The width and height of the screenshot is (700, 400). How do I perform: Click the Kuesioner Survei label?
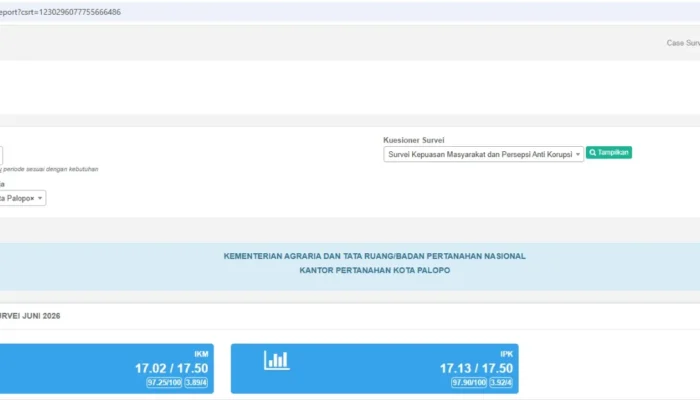(414, 140)
